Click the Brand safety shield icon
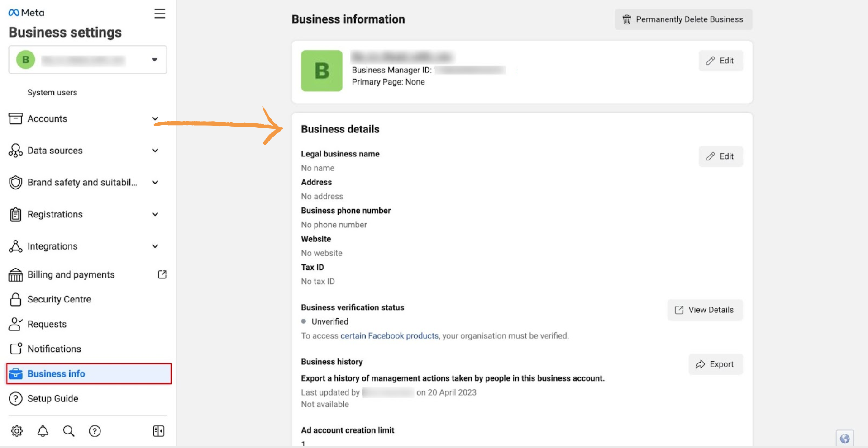Image resolution: width=868 pixels, height=448 pixels. point(15,182)
